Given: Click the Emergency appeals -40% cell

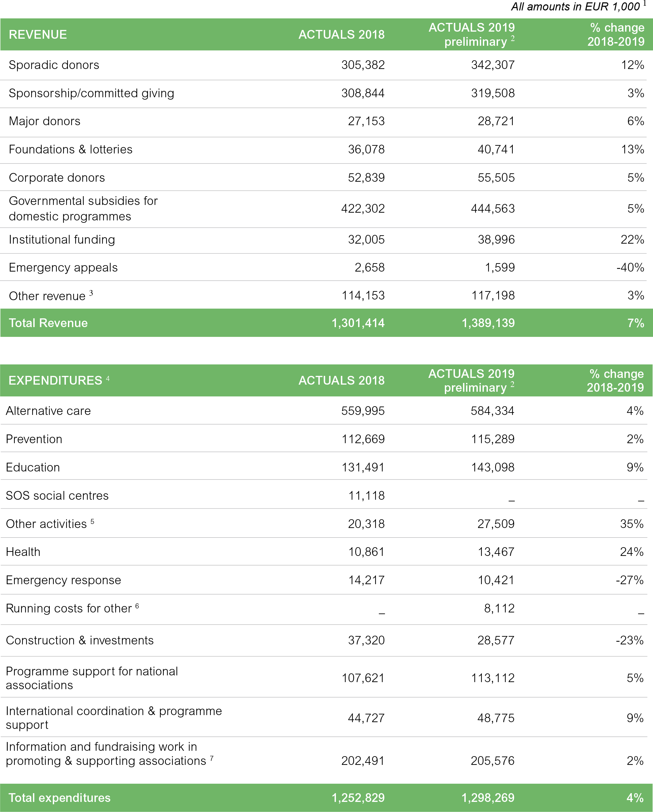Looking at the screenshot, I should [x=630, y=268].
